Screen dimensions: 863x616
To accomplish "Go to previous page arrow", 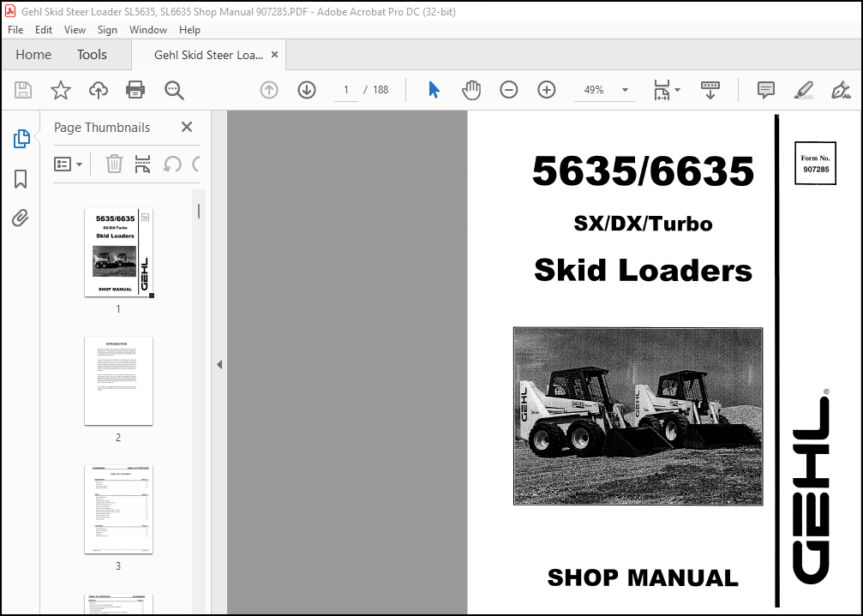I will tap(269, 90).
